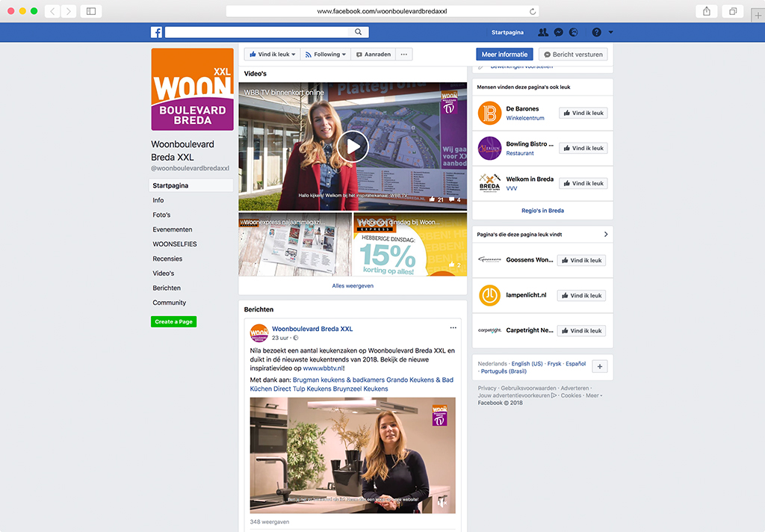Open friend requests icon in header
Image resolution: width=765 pixels, height=532 pixels.
543,32
